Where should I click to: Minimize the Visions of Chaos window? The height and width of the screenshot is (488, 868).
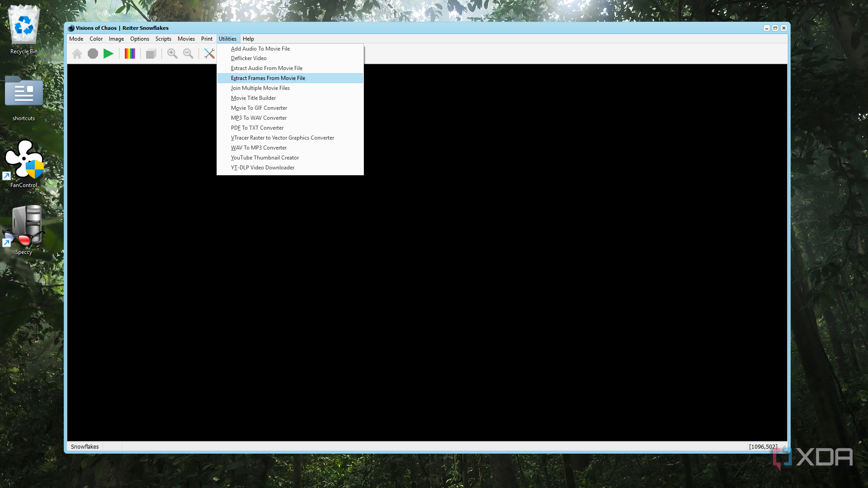[x=767, y=28]
